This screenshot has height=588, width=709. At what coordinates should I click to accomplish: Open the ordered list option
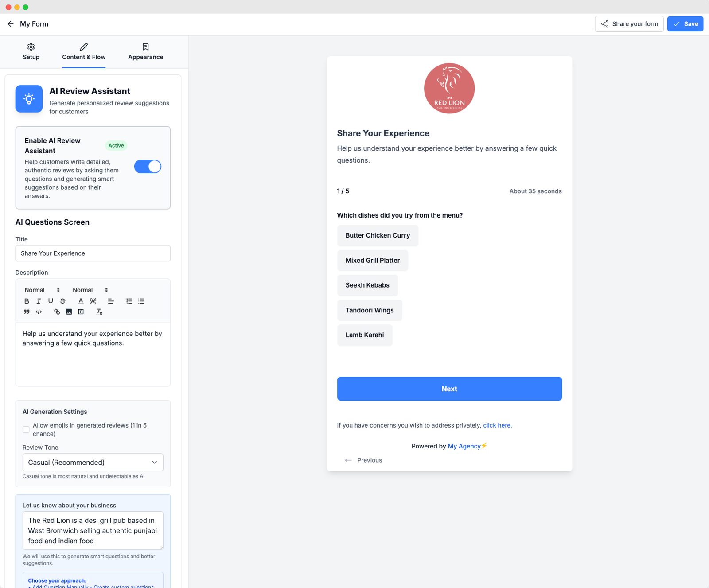pyautogui.click(x=129, y=301)
